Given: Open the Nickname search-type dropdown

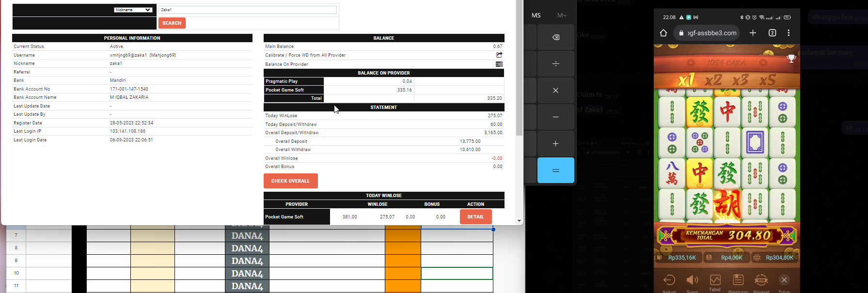Looking at the screenshot, I should [133, 10].
